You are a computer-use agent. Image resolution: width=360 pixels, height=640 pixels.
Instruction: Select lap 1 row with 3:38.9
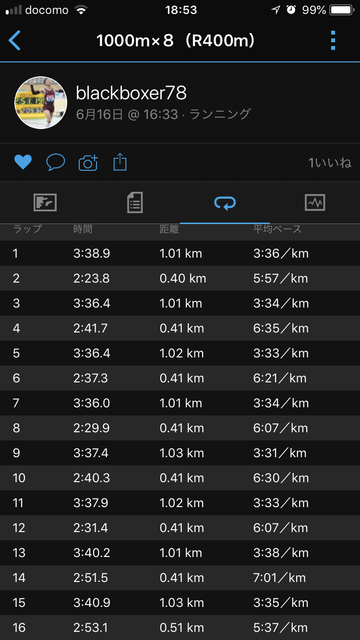(x=180, y=253)
